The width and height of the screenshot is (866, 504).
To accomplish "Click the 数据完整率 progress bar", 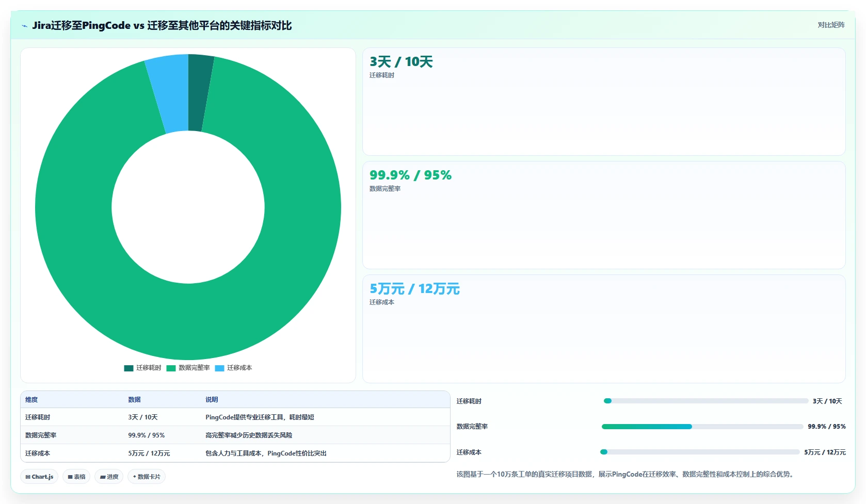I will coord(702,427).
